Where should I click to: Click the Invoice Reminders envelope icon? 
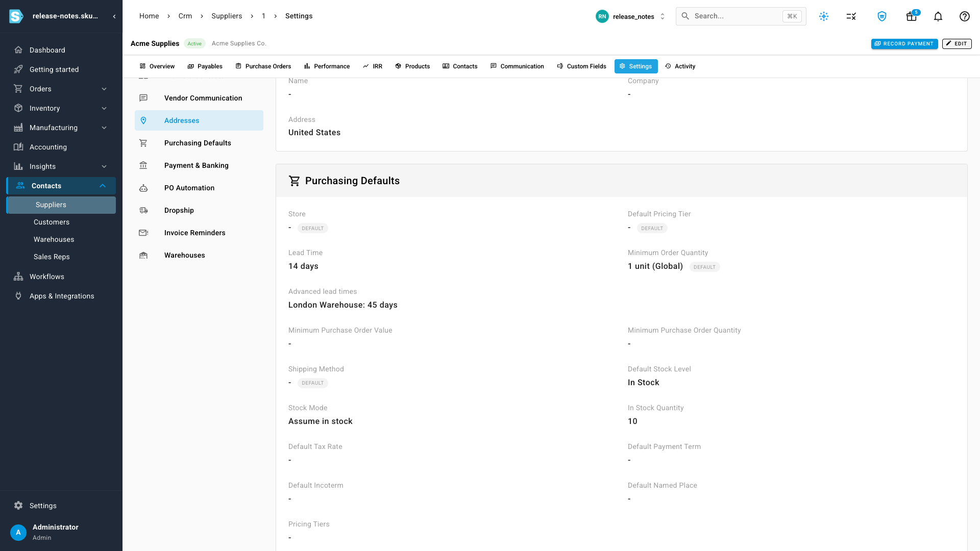point(143,233)
